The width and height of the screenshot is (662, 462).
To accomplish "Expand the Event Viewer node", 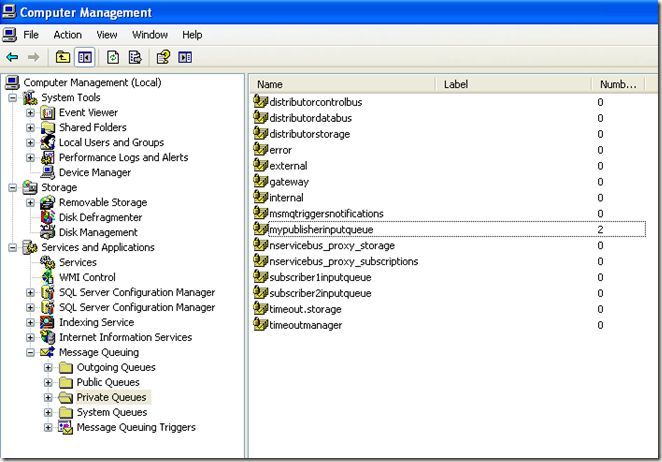I will click(x=30, y=113).
